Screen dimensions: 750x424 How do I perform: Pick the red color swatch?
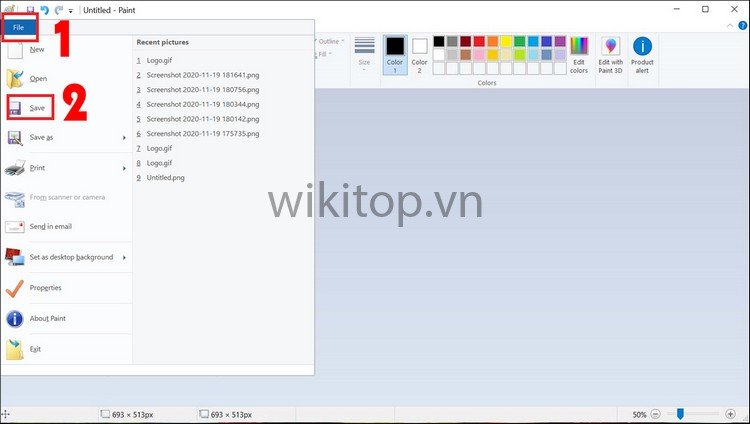click(479, 43)
